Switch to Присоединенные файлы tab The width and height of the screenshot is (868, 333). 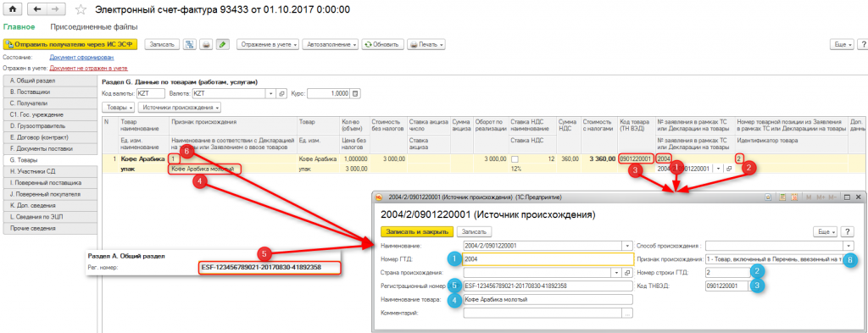pyautogui.click(x=94, y=26)
